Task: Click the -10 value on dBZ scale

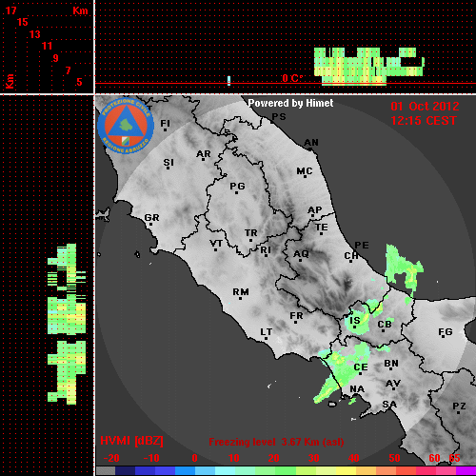Action: pos(151,458)
